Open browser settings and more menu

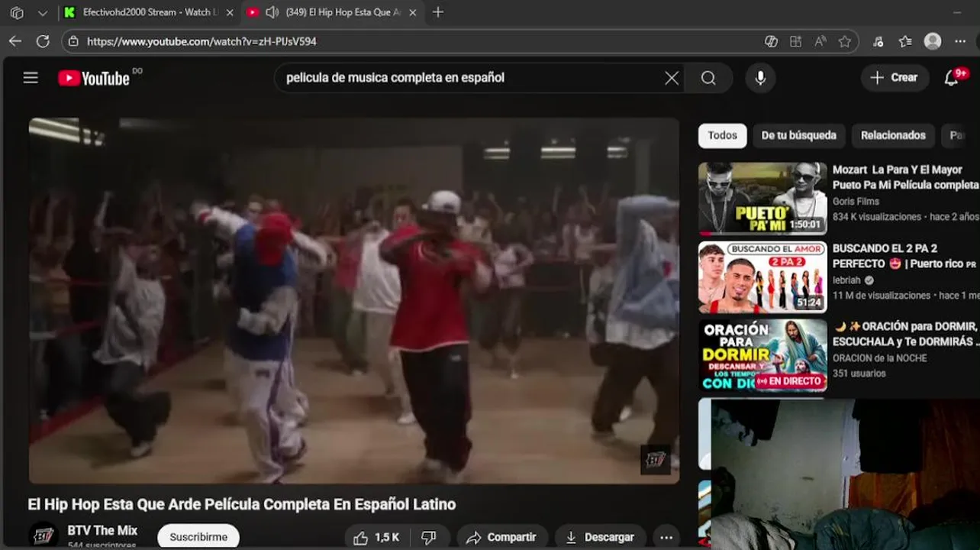click(960, 41)
